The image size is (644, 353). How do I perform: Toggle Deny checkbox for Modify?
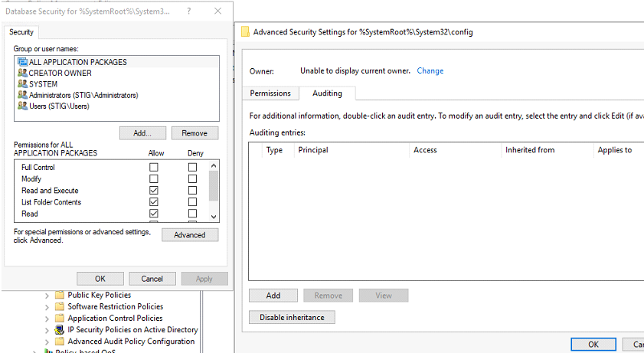[x=192, y=178]
